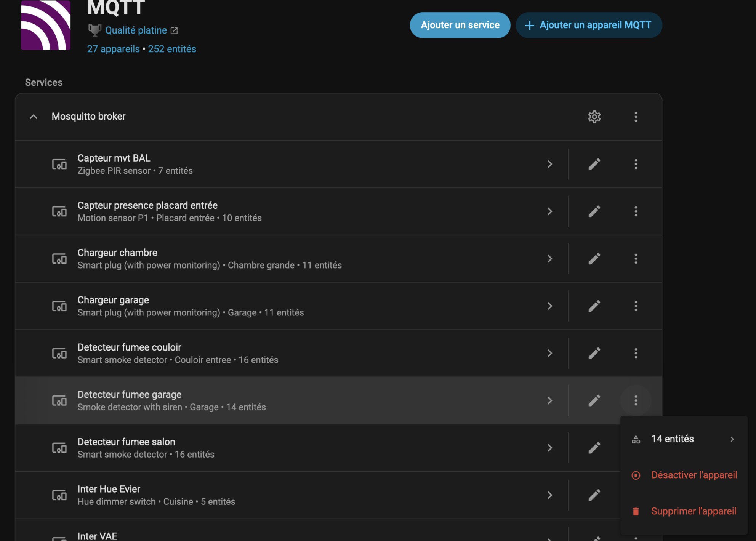
Task: Open Qualité platine link
Action: point(136,30)
